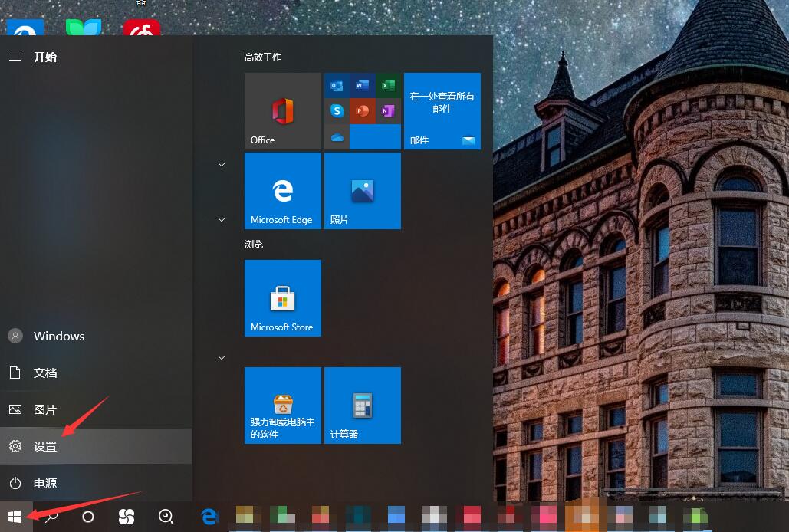
Task: Expand the chevron just above the 浏览 header
Action: click(222, 220)
